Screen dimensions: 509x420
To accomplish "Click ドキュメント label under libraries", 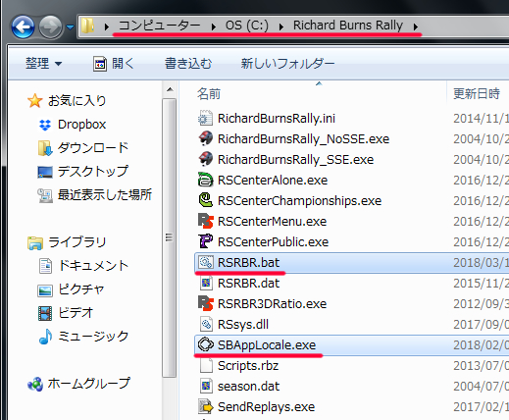I will (x=93, y=266).
